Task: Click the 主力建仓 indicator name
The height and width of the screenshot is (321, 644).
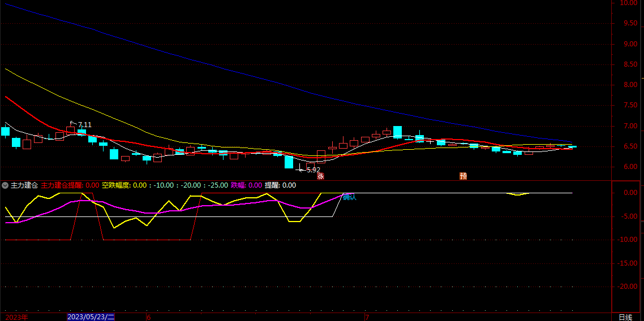Action: (x=24, y=185)
